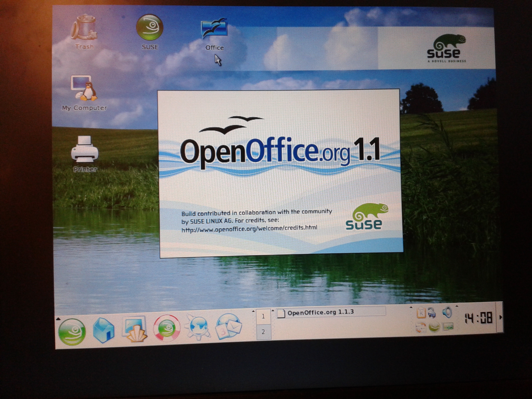The image size is (532, 399).
Task: Open the taskbar applet handle arrow
Action: (x=273, y=310)
